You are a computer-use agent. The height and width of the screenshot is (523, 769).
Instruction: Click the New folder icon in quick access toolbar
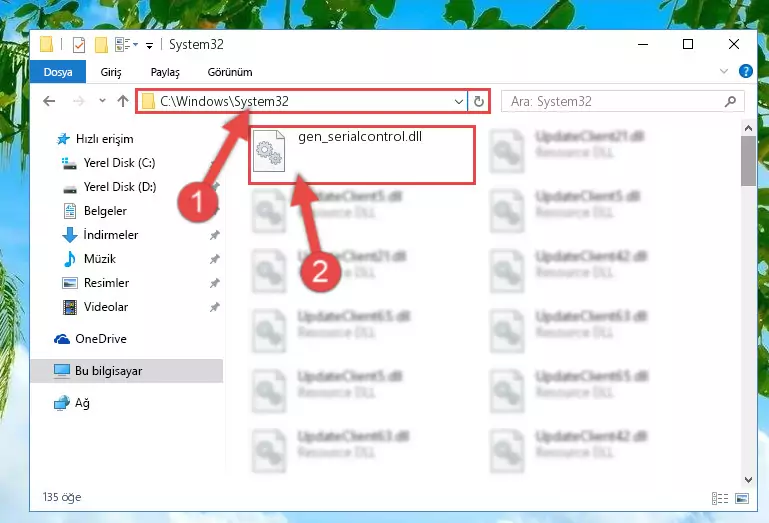[x=101, y=45]
